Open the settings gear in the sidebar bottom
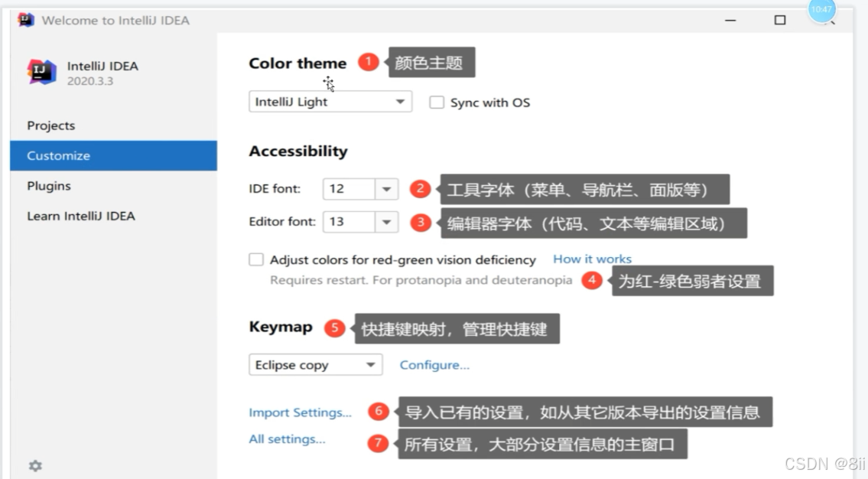This screenshot has height=479, width=868. [x=35, y=466]
